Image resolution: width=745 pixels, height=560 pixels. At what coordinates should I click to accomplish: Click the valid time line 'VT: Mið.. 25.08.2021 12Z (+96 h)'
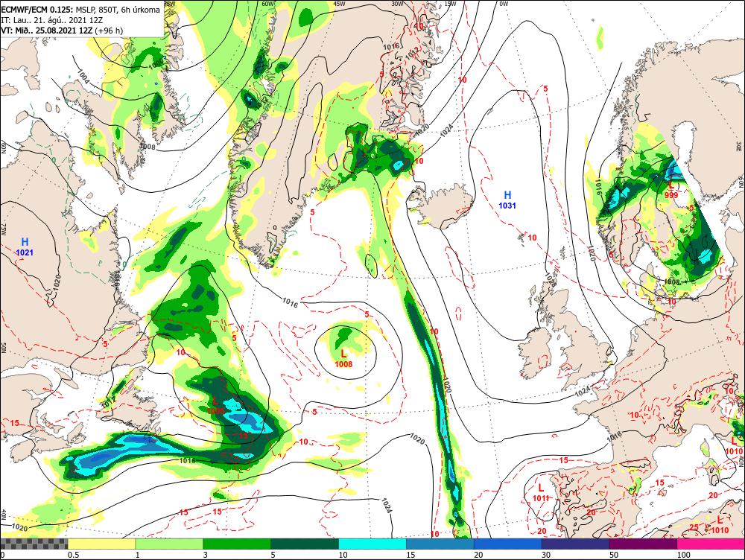(62, 31)
